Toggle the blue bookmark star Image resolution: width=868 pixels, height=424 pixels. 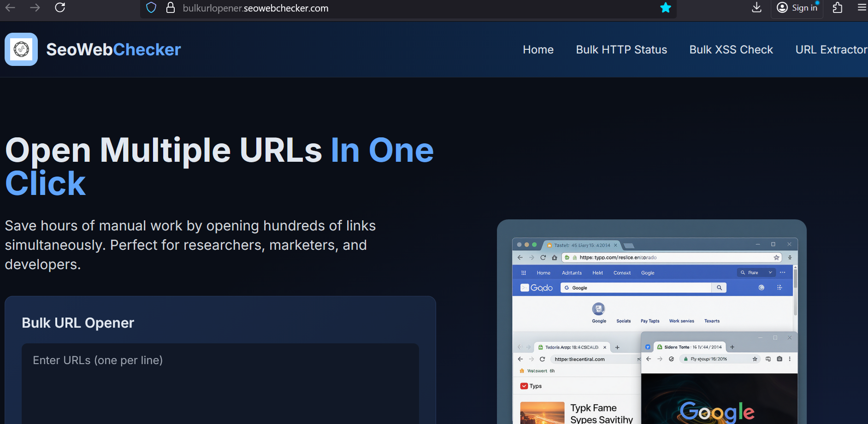(665, 8)
